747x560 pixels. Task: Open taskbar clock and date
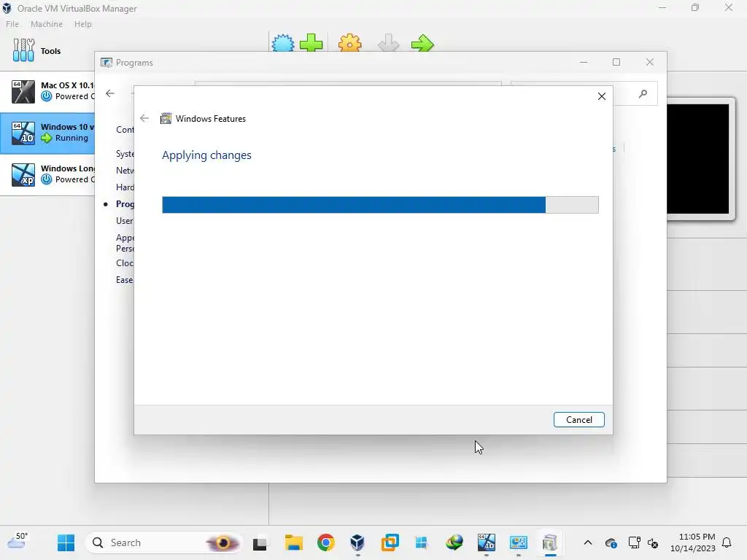pos(693,542)
